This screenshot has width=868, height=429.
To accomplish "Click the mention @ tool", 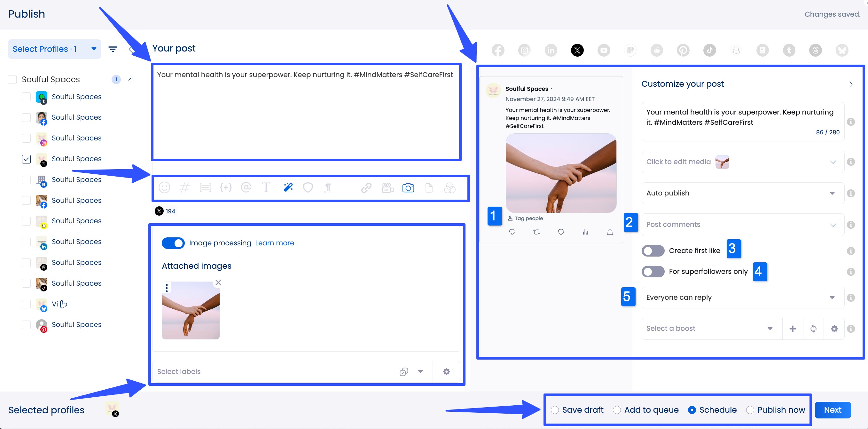I will pyautogui.click(x=246, y=188).
